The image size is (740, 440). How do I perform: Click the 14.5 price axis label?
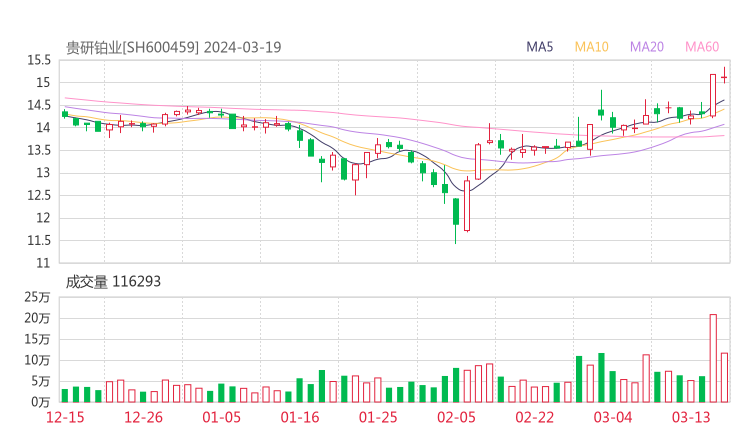tap(39, 105)
